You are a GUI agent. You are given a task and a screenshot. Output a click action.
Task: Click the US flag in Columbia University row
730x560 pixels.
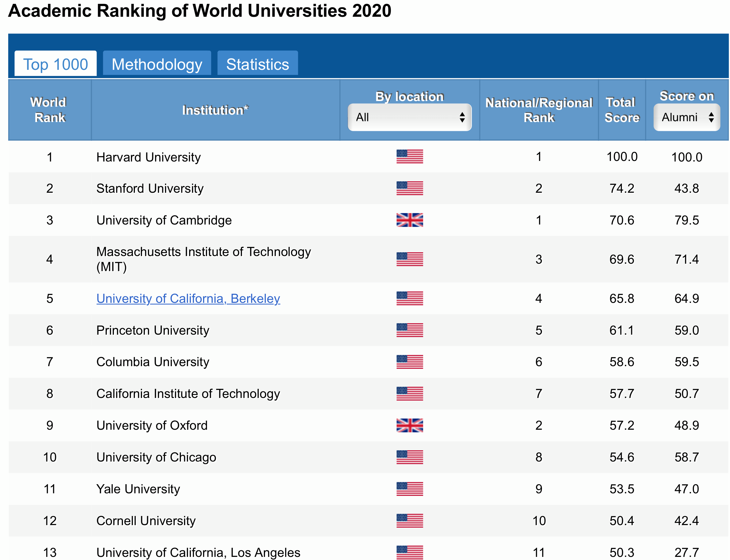tap(410, 362)
